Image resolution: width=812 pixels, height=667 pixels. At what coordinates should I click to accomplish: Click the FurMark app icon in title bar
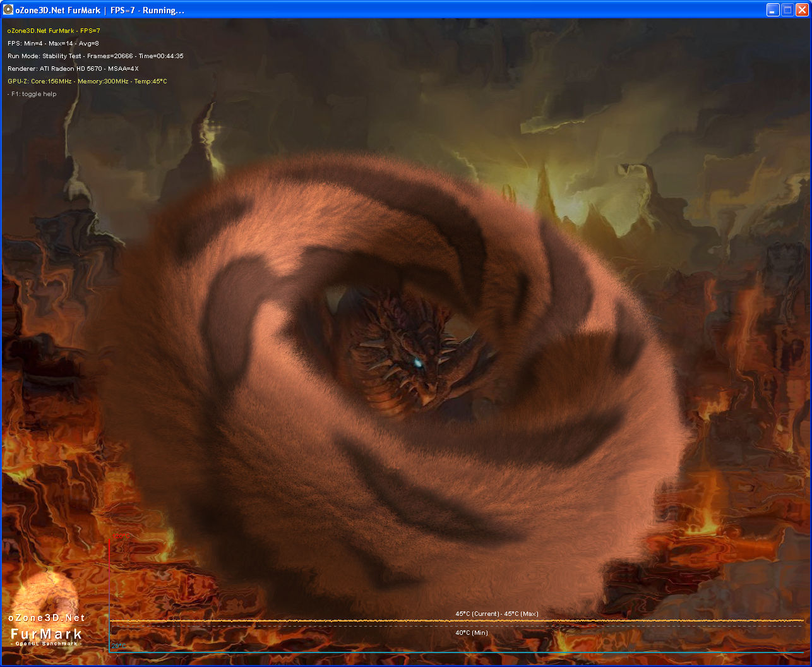coord(9,9)
